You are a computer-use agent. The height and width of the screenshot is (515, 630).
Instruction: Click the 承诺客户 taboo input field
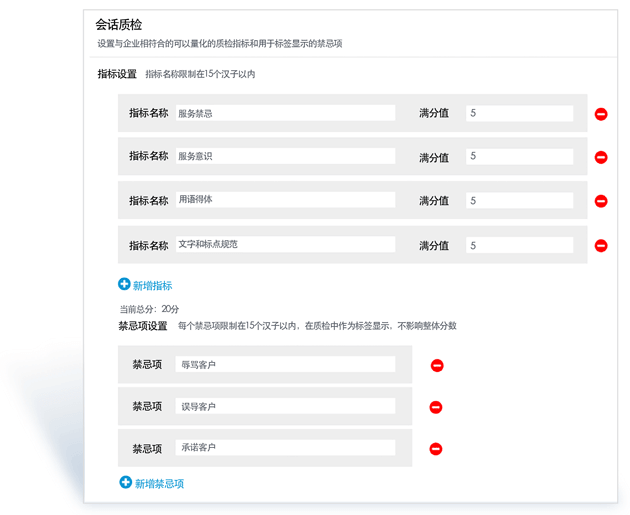click(x=285, y=447)
